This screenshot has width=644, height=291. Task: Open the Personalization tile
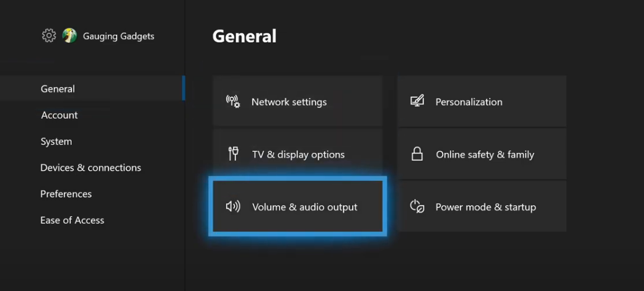pyautogui.click(x=482, y=102)
